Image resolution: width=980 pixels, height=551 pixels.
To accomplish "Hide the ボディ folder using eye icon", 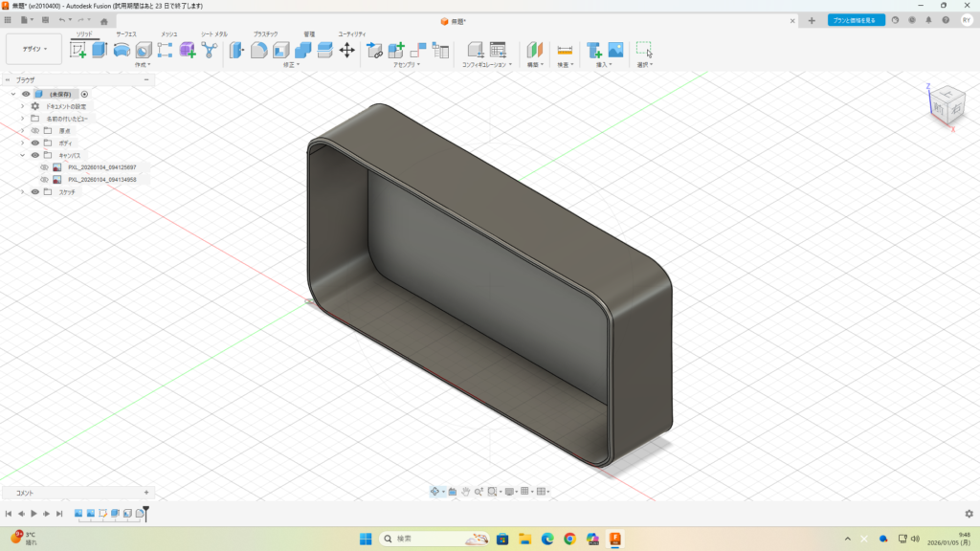I will [35, 143].
